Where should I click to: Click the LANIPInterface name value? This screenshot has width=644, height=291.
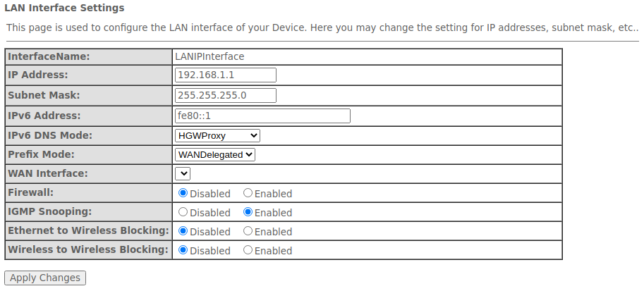point(209,56)
